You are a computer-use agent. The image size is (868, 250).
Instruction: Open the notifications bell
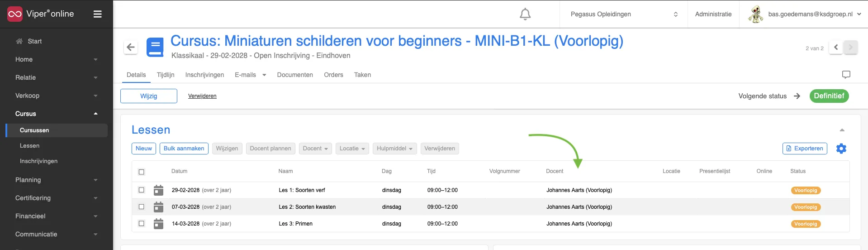coord(525,14)
